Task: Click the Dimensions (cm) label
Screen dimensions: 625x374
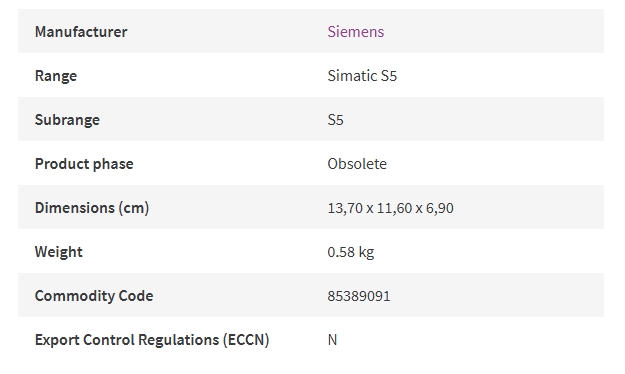Action: 92,208
